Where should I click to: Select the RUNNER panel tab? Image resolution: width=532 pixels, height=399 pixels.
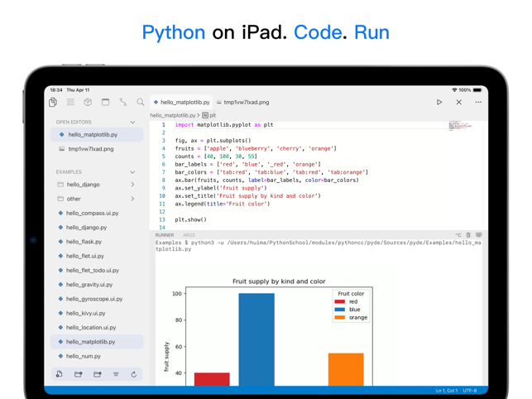pos(165,235)
